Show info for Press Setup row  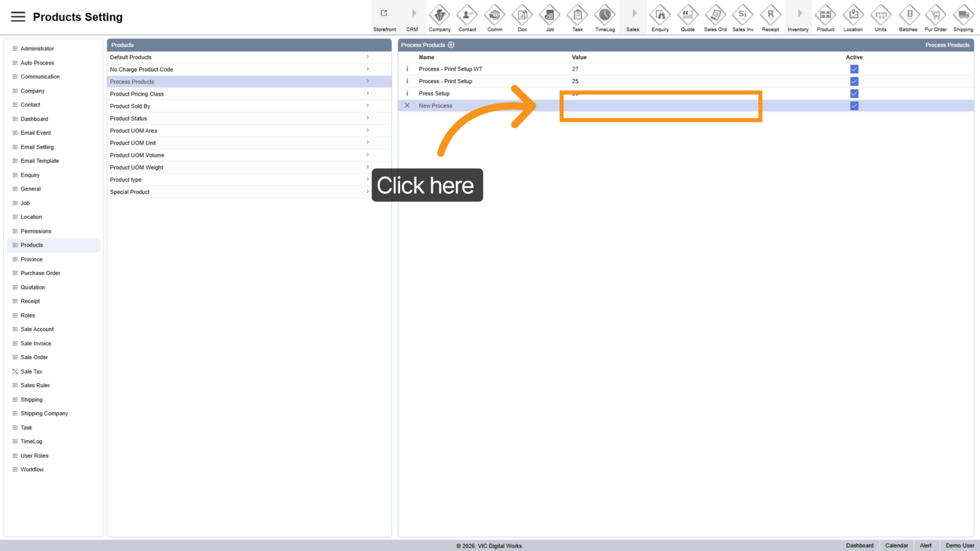[407, 93]
